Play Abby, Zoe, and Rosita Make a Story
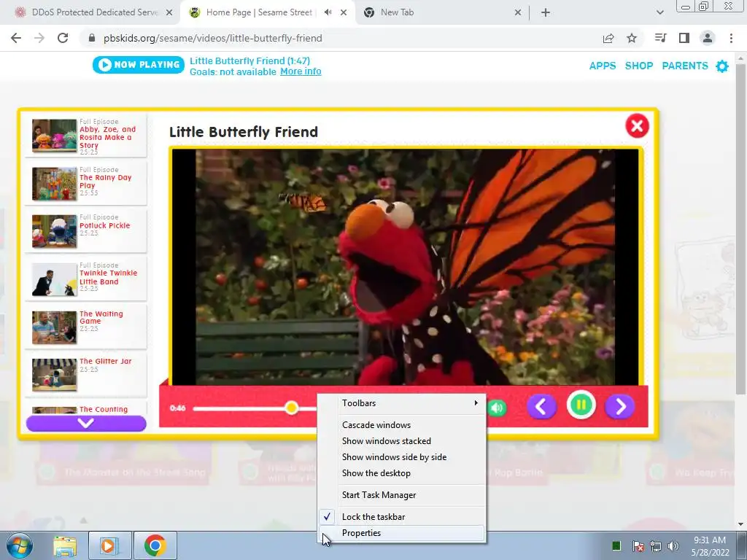The width and height of the screenshot is (747, 560). pos(86,136)
